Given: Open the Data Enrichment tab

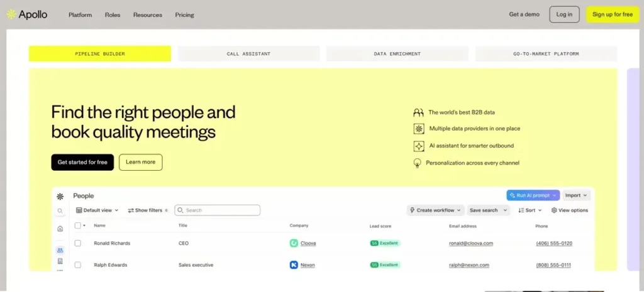Looking at the screenshot, I should click(x=397, y=54).
